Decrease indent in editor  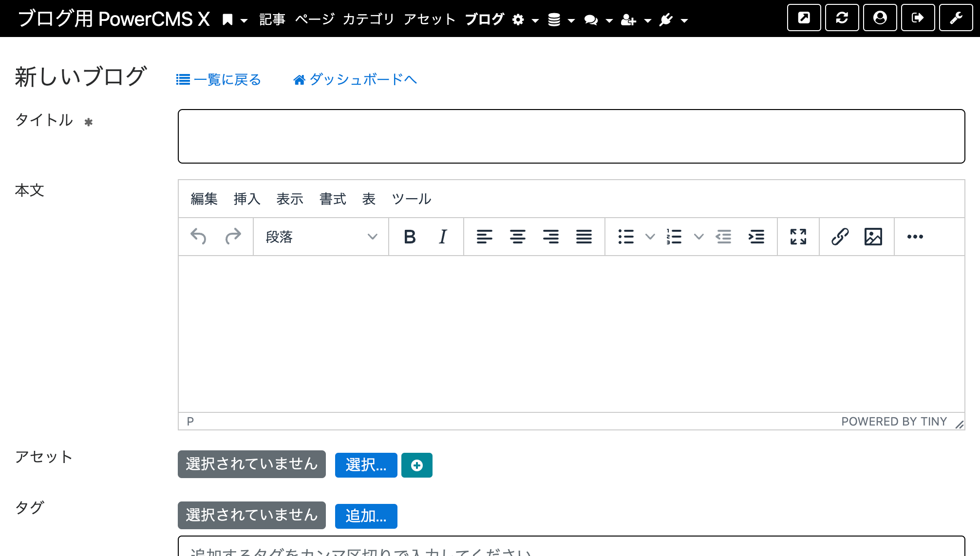click(x=723, y=237)
